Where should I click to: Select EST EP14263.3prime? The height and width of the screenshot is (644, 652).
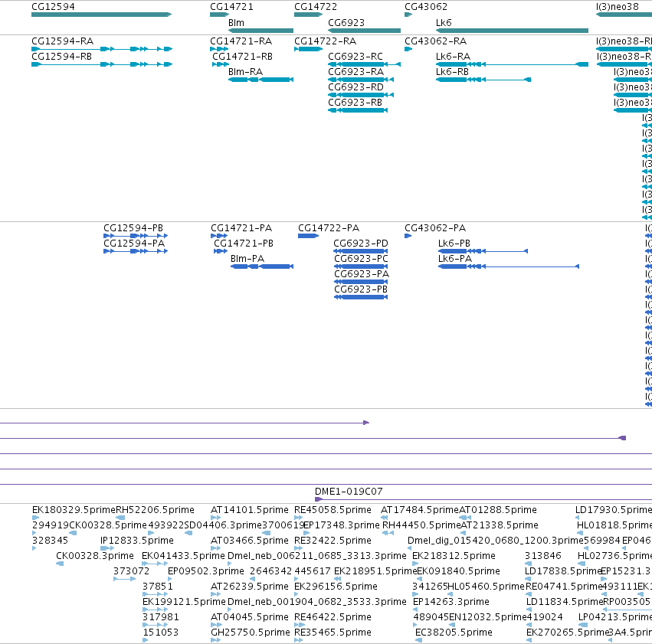[x=451, y=602]
